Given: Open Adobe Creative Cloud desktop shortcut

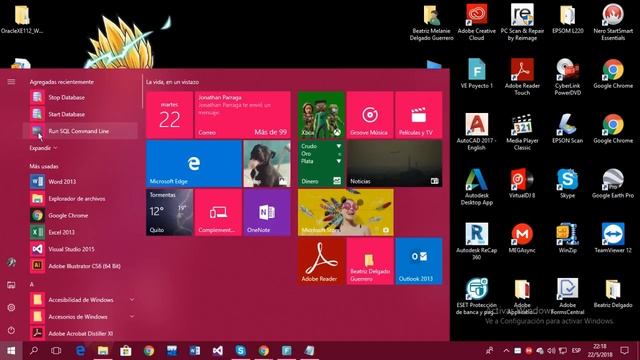Looking at the screenshot, I should [x=476, y=22].
